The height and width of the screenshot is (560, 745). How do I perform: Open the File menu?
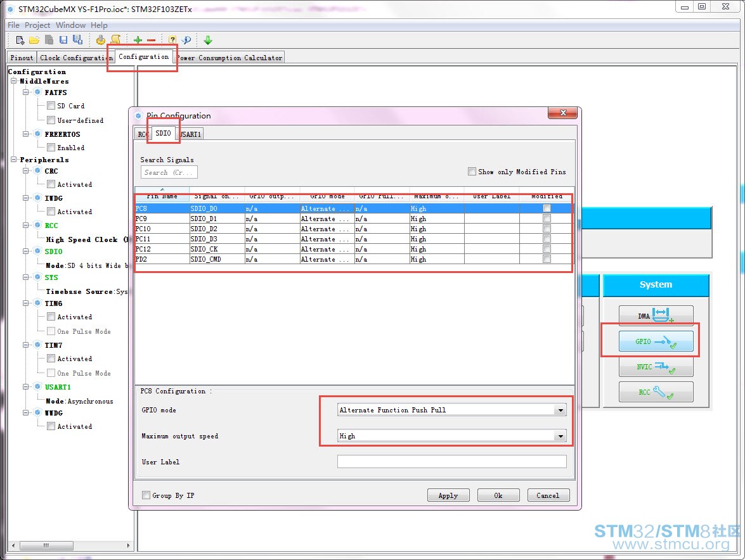pyautogui.click(x=13, y=25)
